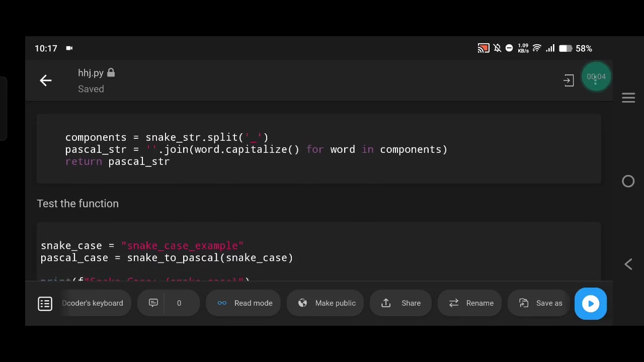The height and width of the screenshot is (362, 644).
Task: Tap the lock icon beside hhj.py
Action: [111, 73]
